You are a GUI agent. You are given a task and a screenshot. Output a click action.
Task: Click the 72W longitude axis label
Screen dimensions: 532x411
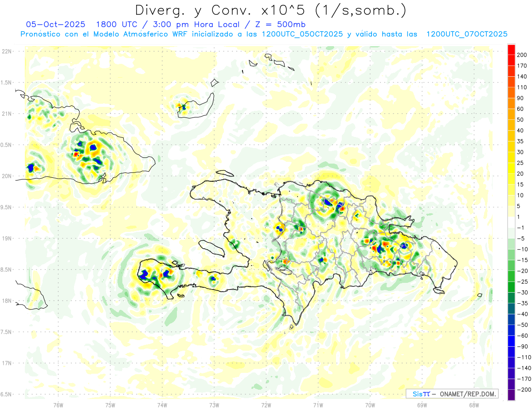point(266,405)
